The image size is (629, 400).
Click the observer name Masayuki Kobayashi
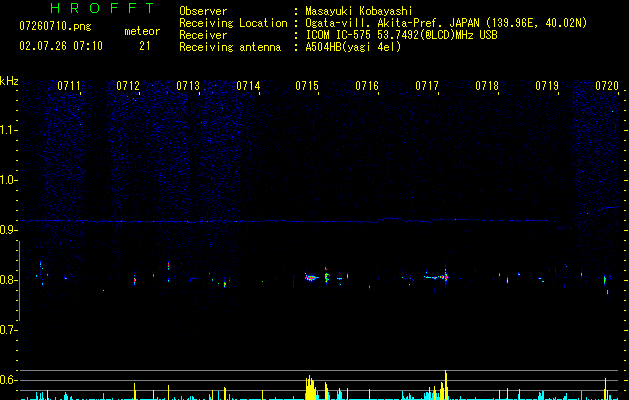359,11
